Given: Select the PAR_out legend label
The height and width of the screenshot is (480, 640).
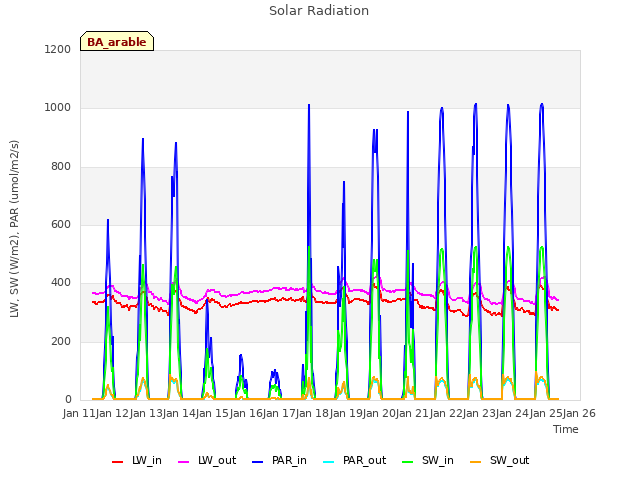Looking at the screenshot, I should pyautogui.click(x=364, y=460).
